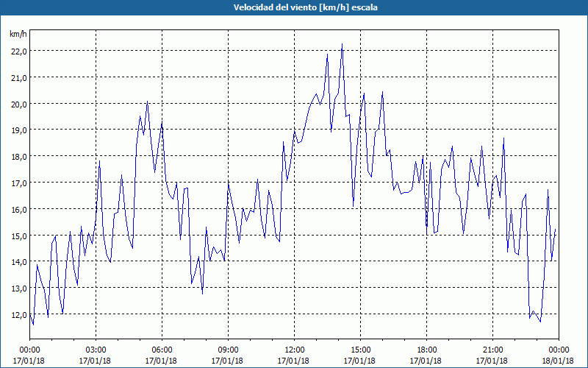Click the 20,0 y-axis label
Viewport: 588px width, 368px height.
click(19, 104)
